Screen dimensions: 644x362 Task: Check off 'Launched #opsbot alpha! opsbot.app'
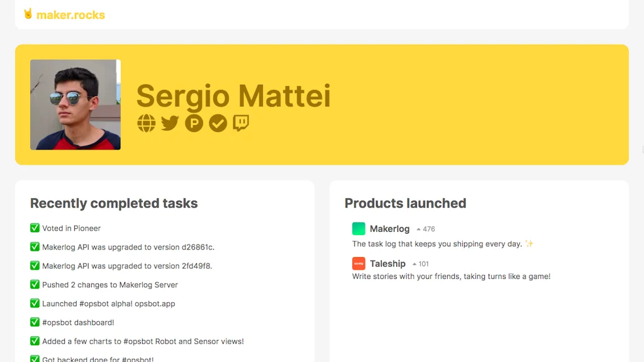[35, 304]
